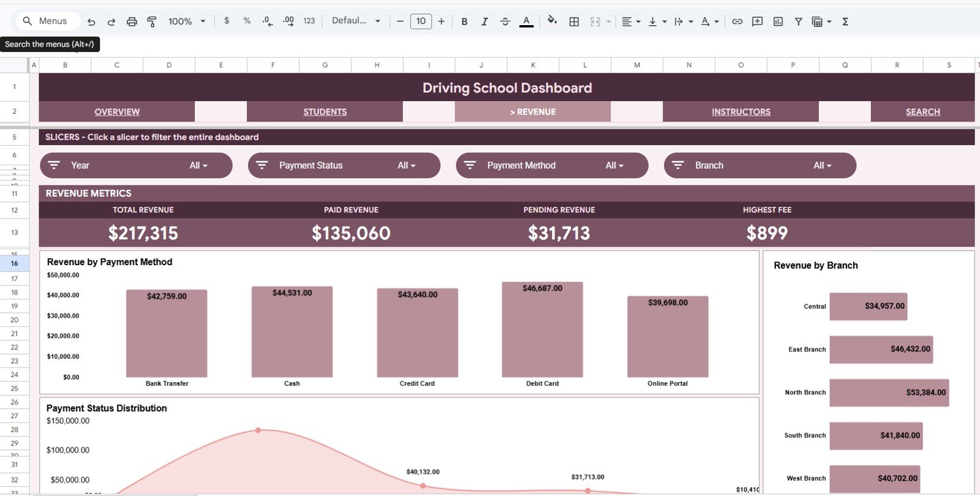
Task: Select column header K
Action: 533,65
